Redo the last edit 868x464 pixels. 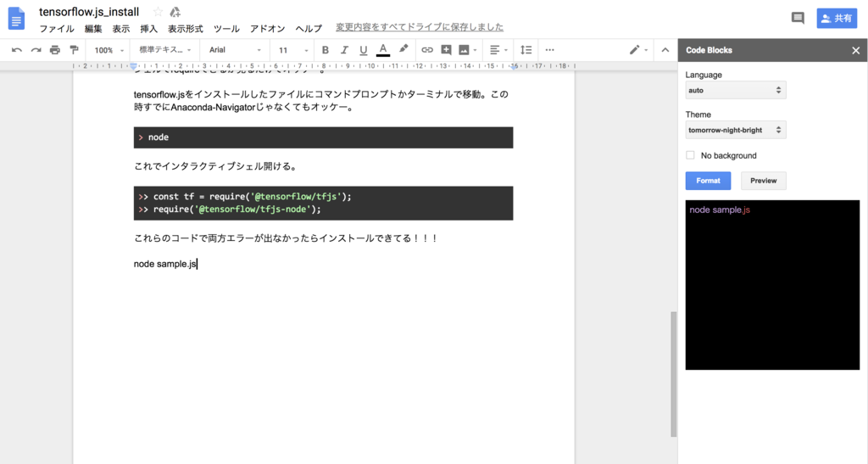click(x=36, y=50)
